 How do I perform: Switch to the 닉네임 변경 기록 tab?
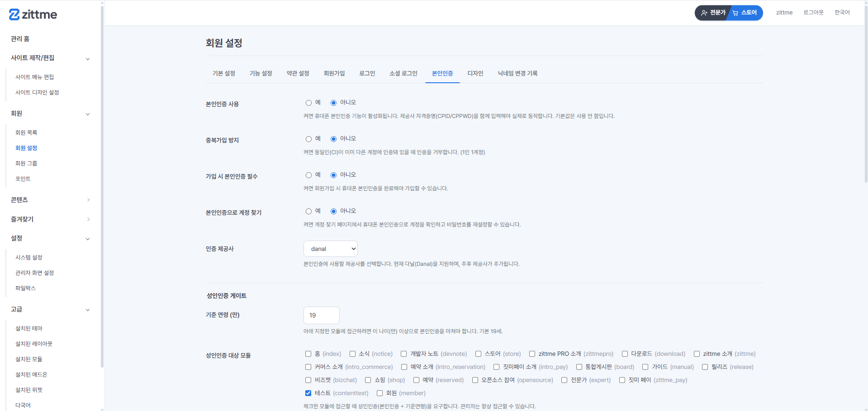tap(518, 73)
